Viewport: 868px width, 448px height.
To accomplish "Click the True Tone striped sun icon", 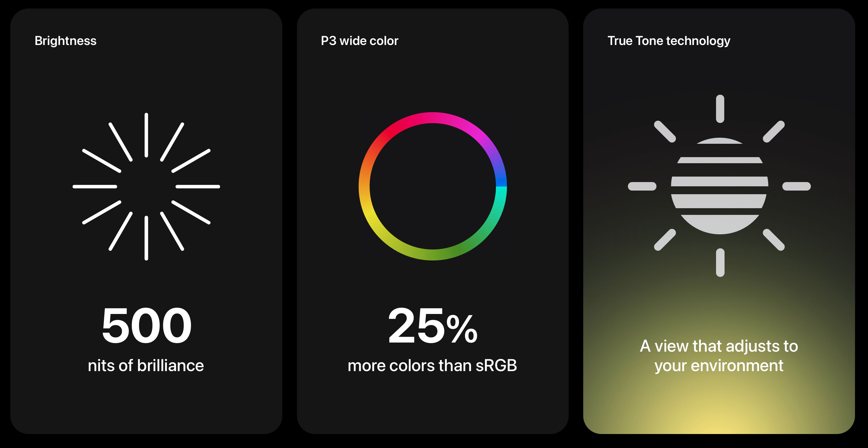I will (x=719, y=186).
